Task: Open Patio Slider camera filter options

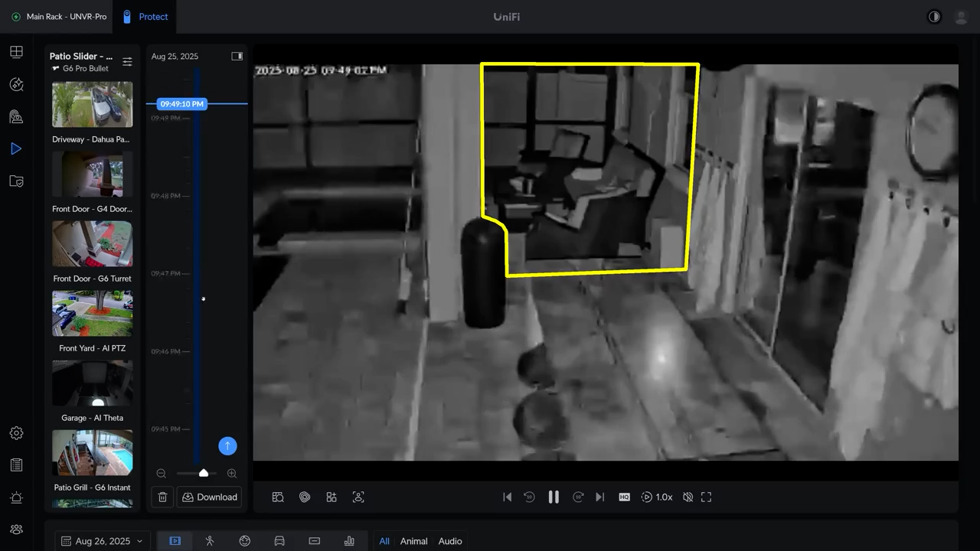Action: point(127,61)
